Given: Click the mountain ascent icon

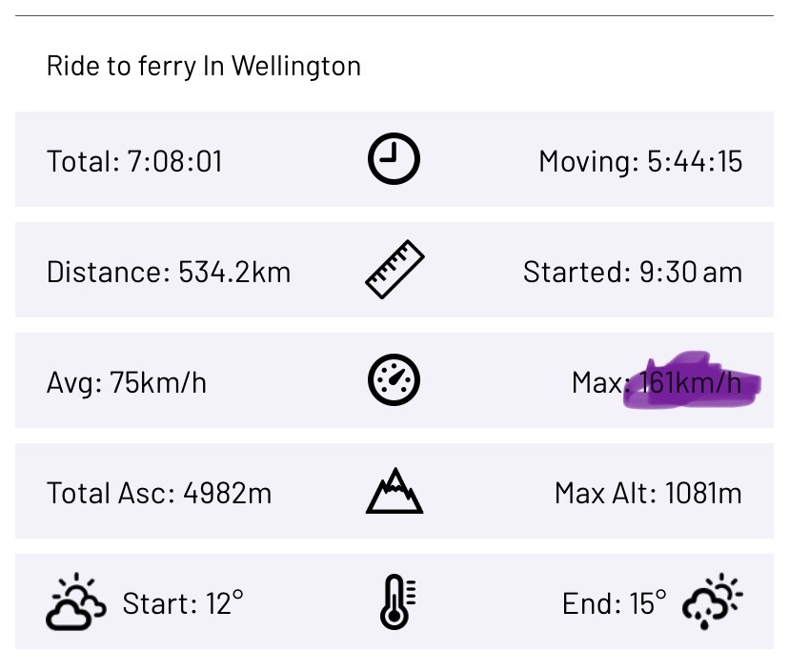Looking at the screenshot, I should [394, 491].
